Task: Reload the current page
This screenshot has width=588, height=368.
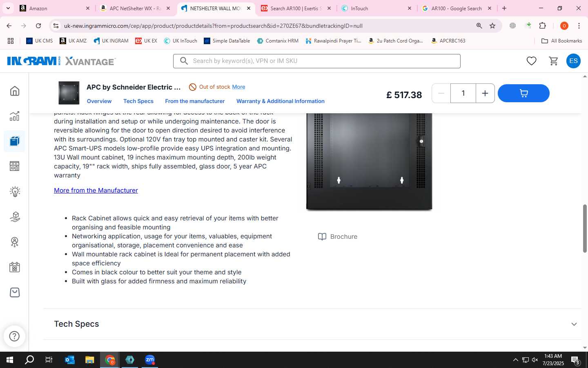Action: pos(38,26)
